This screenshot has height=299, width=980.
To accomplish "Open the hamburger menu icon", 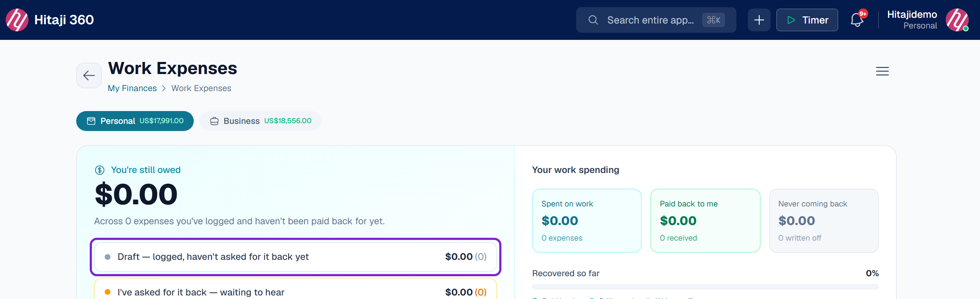I will [882, 71].
